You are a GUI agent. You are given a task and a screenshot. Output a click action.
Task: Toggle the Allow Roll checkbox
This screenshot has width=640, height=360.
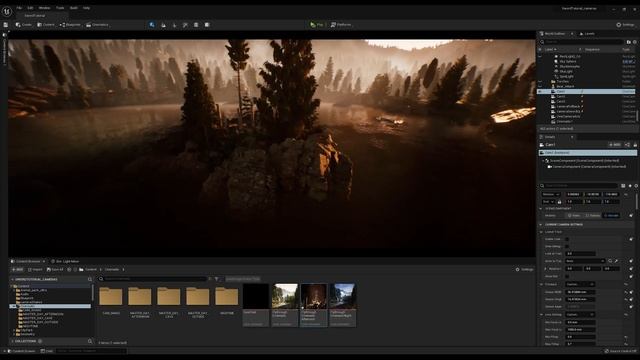[x=567, y=276]
